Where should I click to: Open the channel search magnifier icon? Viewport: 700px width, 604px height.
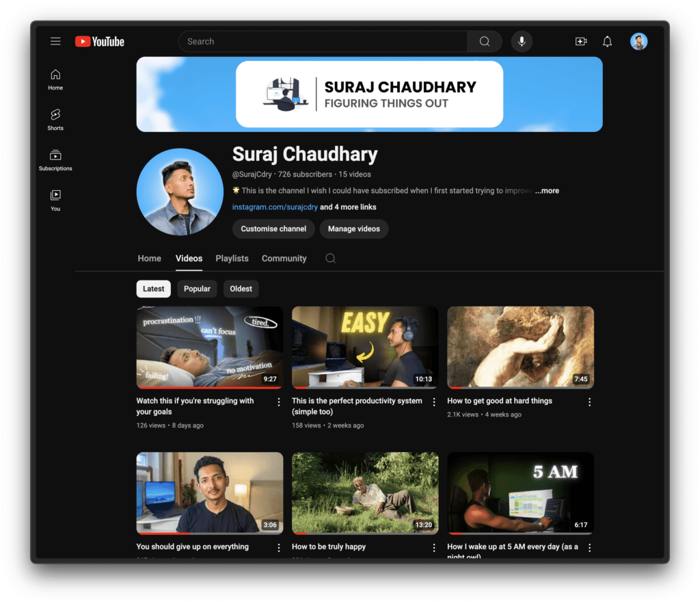tap(330, 259)
